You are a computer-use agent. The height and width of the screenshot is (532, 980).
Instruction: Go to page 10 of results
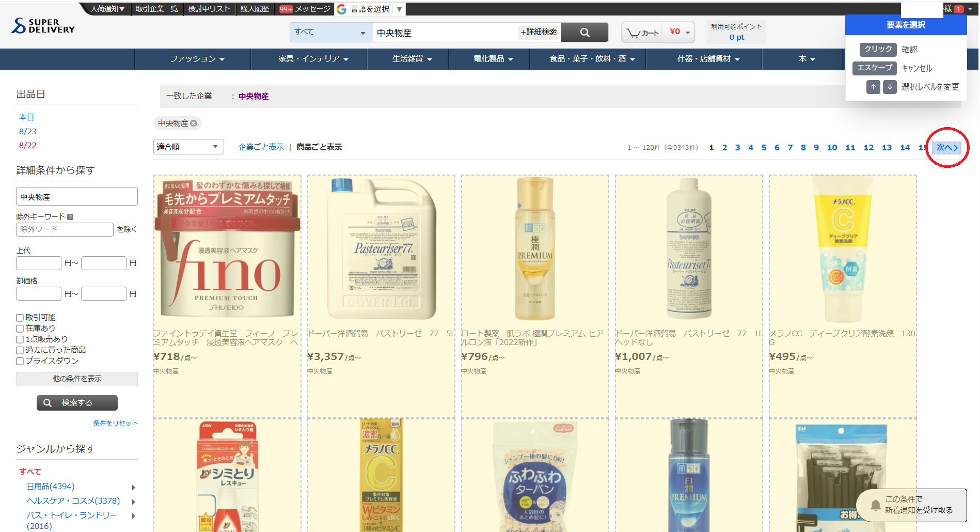[832, 148]
